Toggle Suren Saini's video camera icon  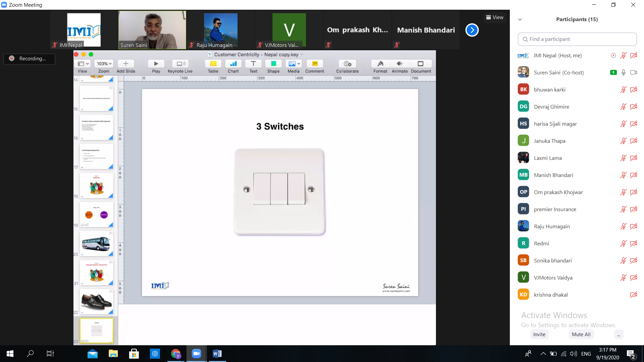pyautogui.click(x=633, y=72)
